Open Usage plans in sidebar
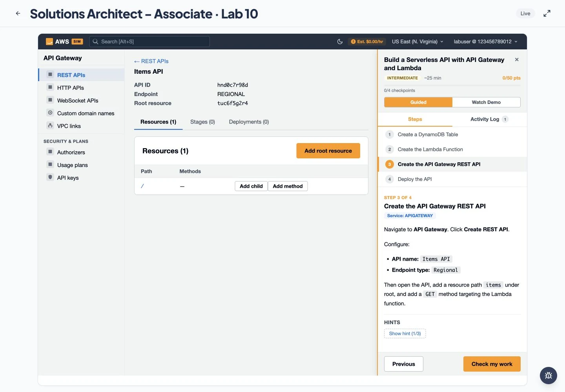 [x=81, y=165]
